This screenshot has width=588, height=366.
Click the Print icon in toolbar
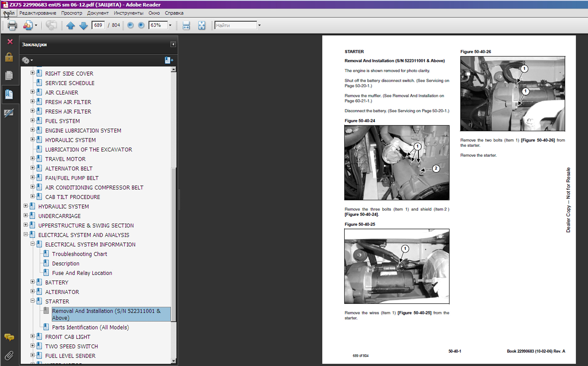pyautogui.click(x=12, y=26)
